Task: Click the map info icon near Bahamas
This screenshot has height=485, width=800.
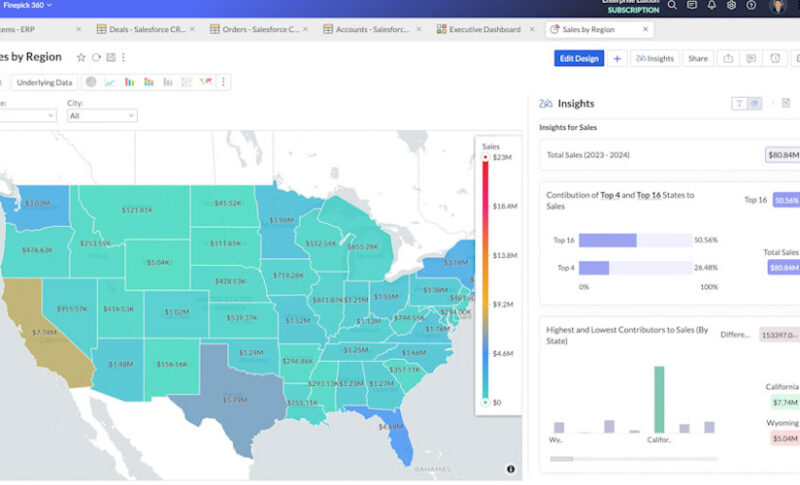Action: point(510,469)
